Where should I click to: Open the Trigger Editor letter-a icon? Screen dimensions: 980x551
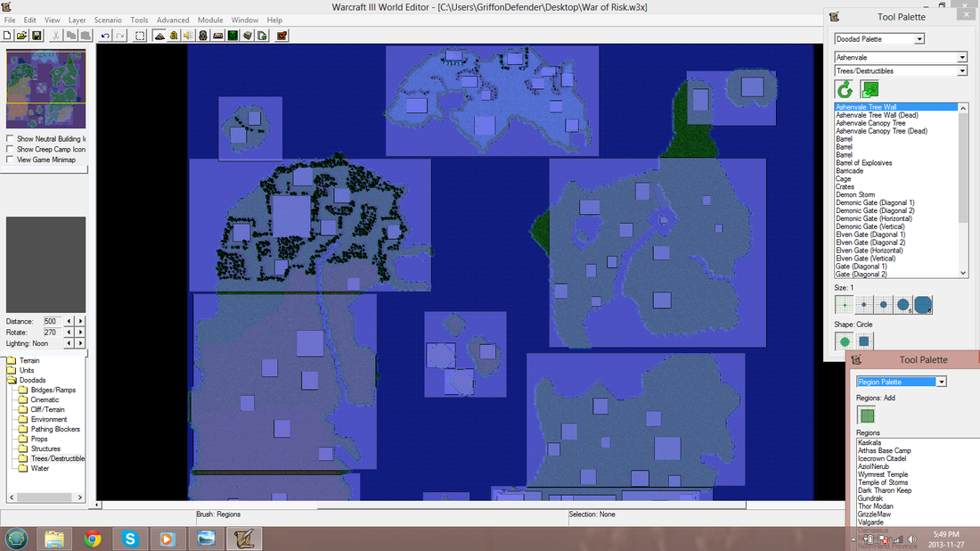pyautogui.click(x=174, y=36)
